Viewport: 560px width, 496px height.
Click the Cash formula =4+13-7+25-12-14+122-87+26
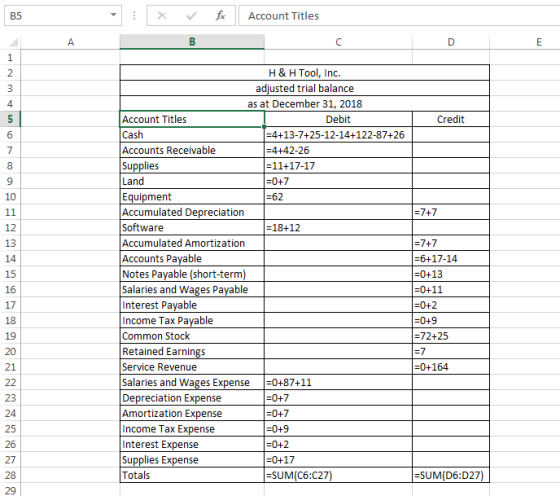point(338,135)
